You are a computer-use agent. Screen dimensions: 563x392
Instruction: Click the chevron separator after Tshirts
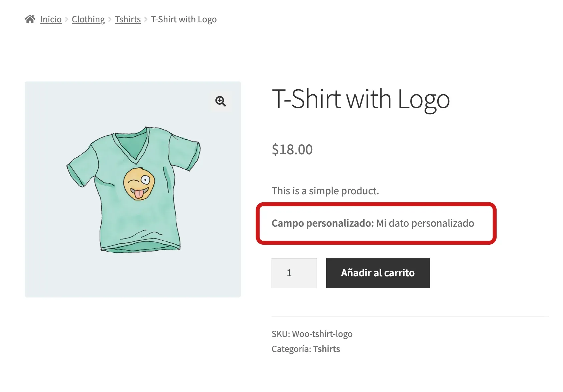[x=145, y=19]
